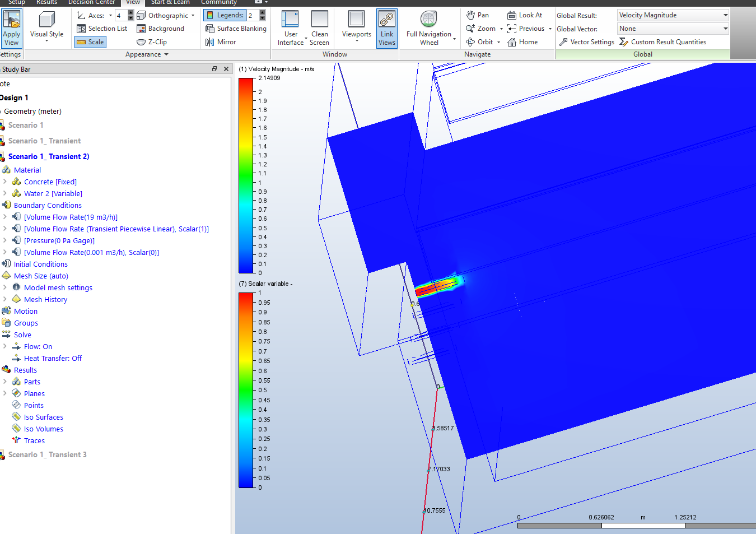
Task: Increase the Legends count stepper
Action: (x=263, y=13)
